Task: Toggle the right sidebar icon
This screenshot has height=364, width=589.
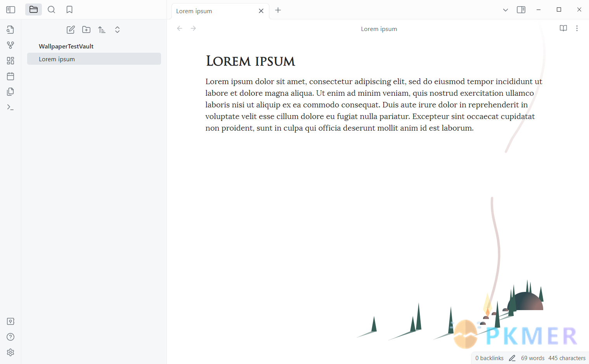Action: click(521, 10)
